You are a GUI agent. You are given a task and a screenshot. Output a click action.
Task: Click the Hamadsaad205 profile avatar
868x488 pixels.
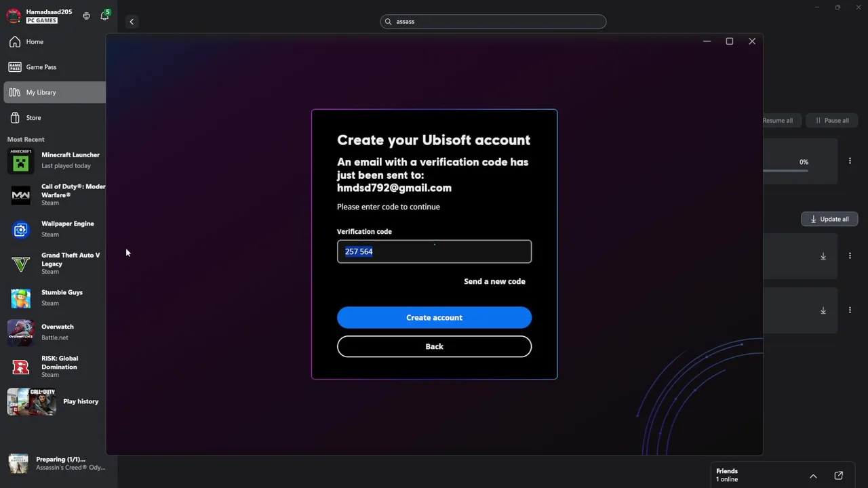coord(14,16)
